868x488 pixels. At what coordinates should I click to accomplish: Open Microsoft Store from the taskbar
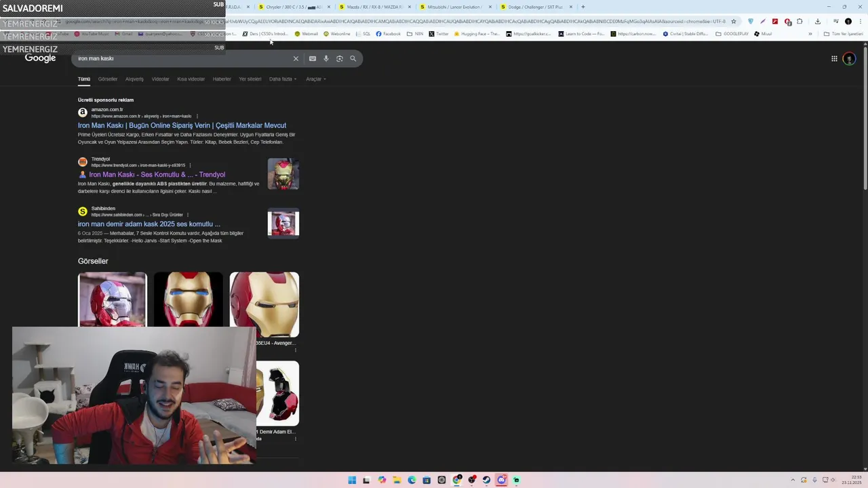pos(427,480)
